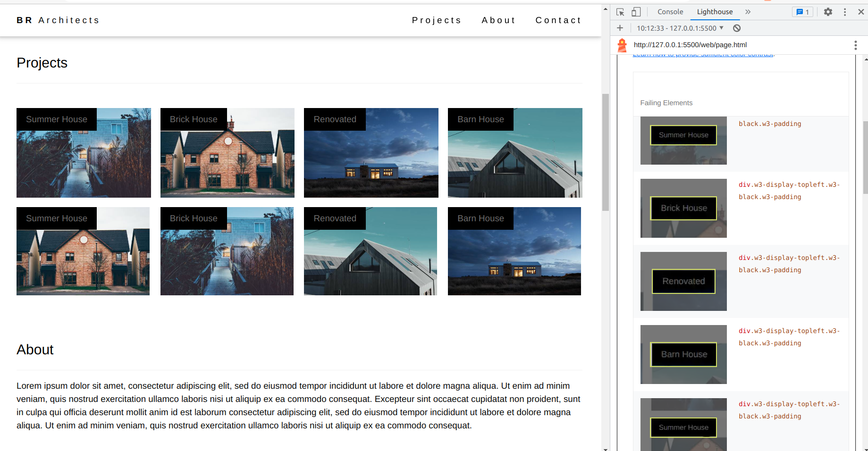This screenshot has width=868, height=451.
Task: Open the Lighthouse report tools three-dot menu
Action: tap(855, 45)
